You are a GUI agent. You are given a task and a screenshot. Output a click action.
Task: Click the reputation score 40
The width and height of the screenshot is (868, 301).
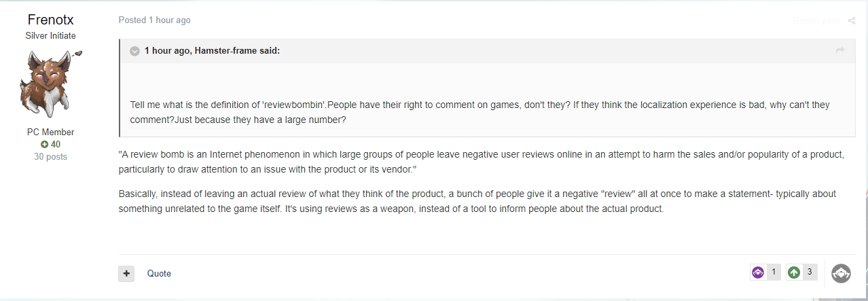pos(56,145)
